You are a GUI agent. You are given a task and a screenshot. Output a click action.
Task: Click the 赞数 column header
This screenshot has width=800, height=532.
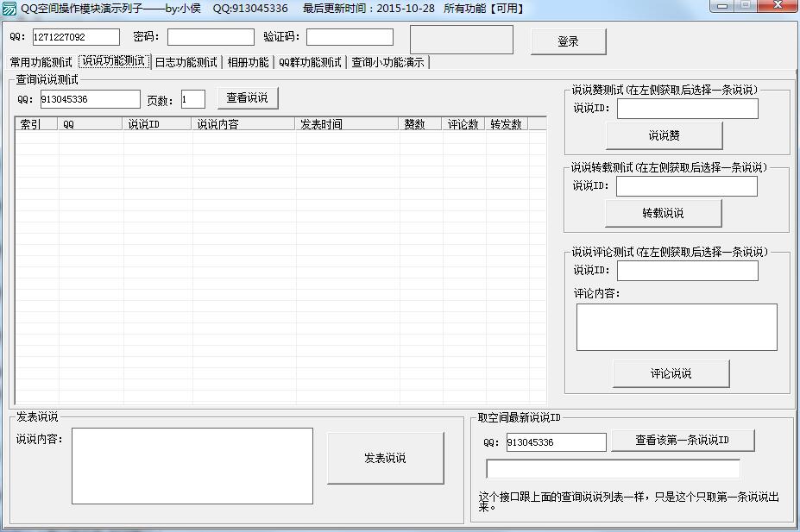pyautogui.click(x=420, y=124)
